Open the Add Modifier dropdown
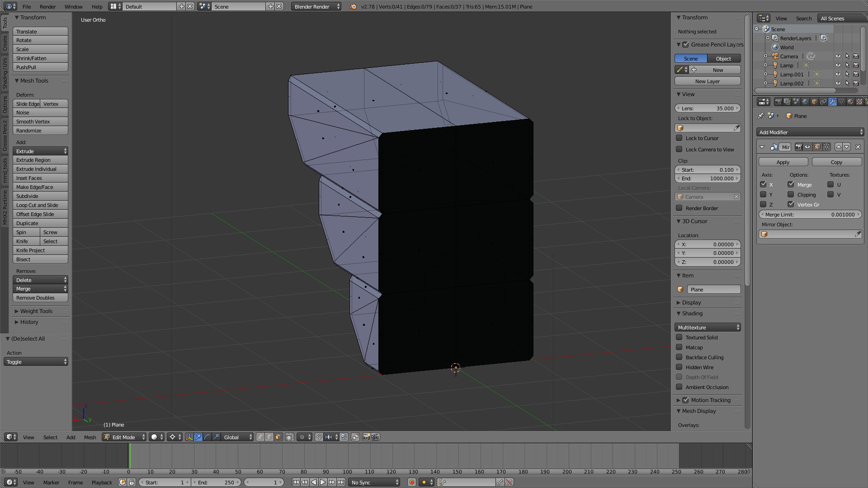Screen dimensions: 868x488 point(810,132)
